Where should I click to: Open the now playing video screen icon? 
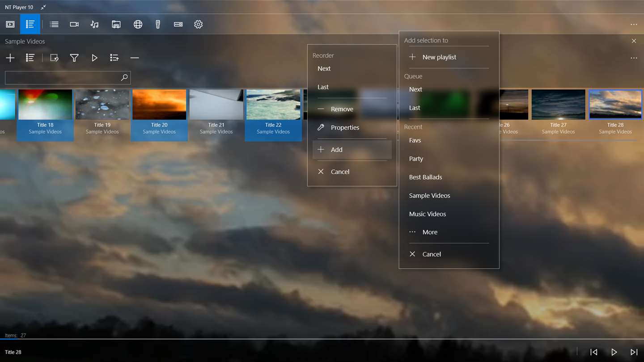point(10,24)
